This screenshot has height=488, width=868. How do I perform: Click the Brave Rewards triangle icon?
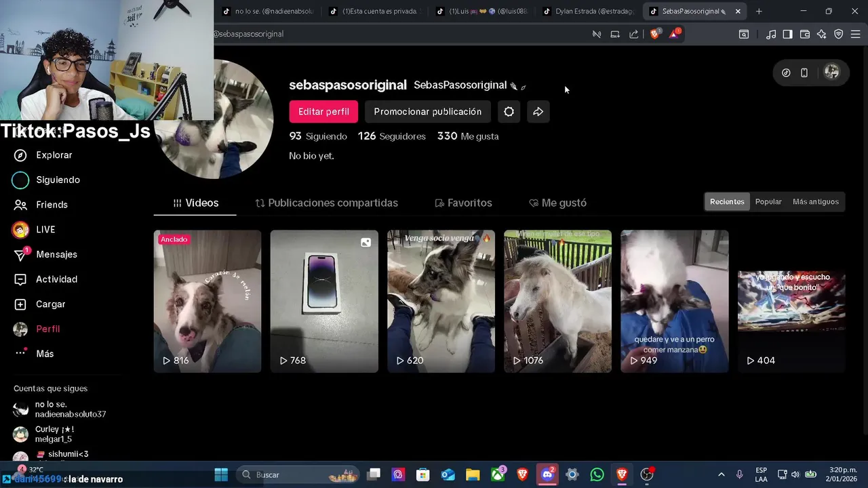point(674,34)
